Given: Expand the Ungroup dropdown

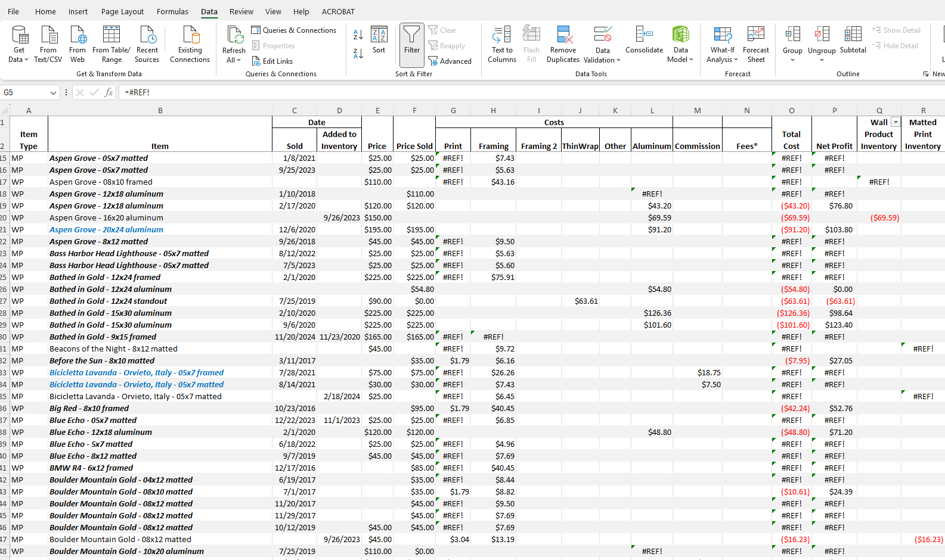Looking at the screenshot, I should [822, 60].
